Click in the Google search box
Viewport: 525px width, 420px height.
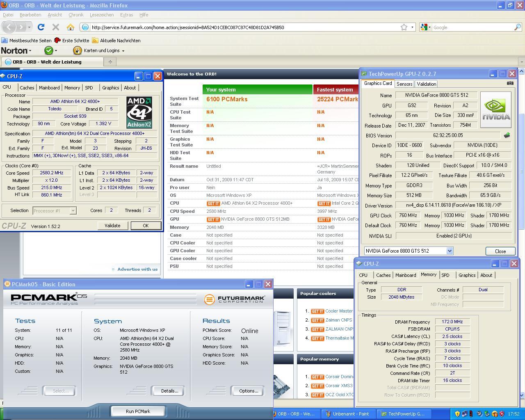pos(472,27)
